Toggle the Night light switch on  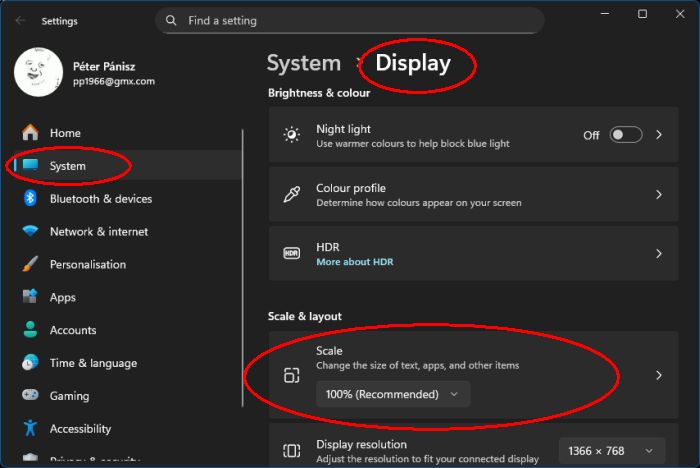[x=626, y=135]
